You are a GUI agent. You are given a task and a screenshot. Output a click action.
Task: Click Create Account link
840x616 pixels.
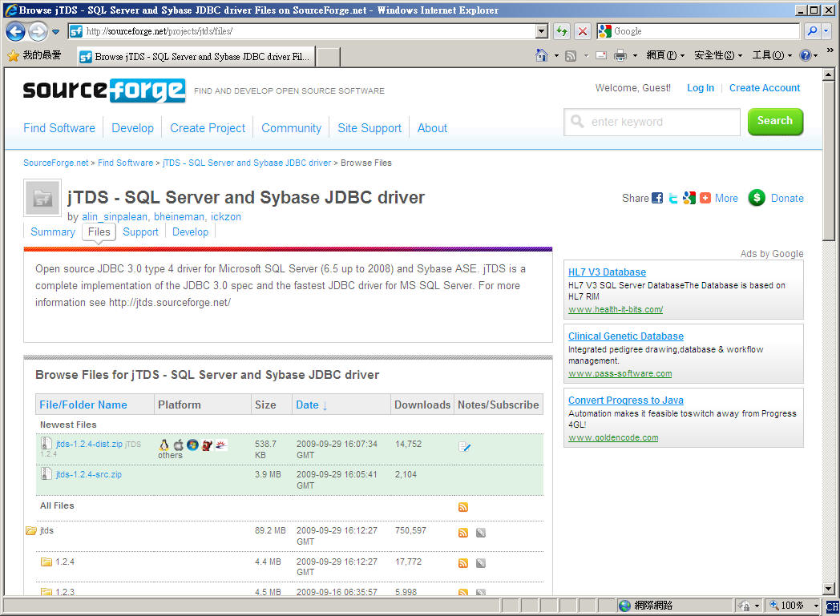point(765,88)
